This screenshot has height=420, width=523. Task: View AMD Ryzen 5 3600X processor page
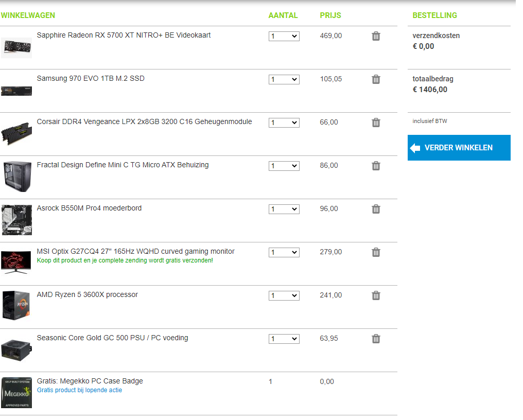88,294
